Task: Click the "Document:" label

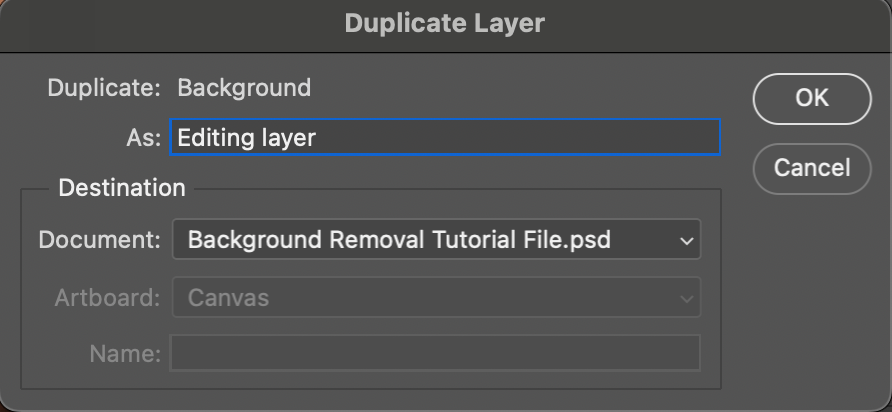Action: [x=99, y=240]
